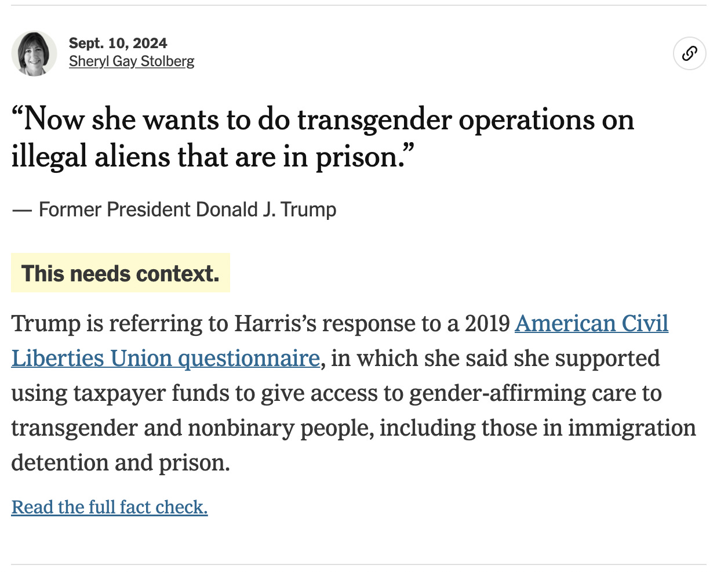Click the 'This needs context' highlighted label
This screenshot has width=728, height=572.
[x=121, y=273]
